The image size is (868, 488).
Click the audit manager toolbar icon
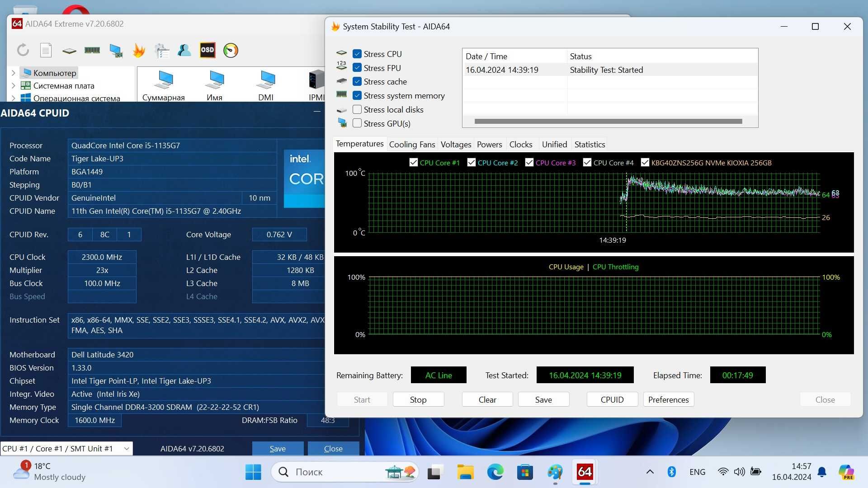click(x=161, y=51)
